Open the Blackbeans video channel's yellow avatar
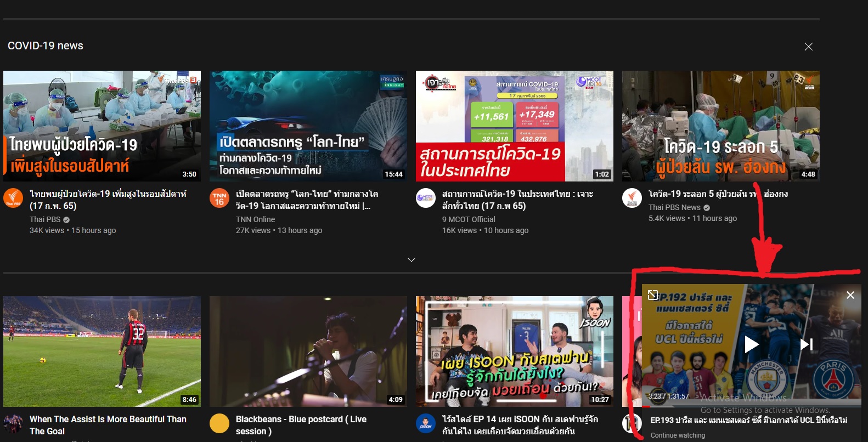 point(219,423)
